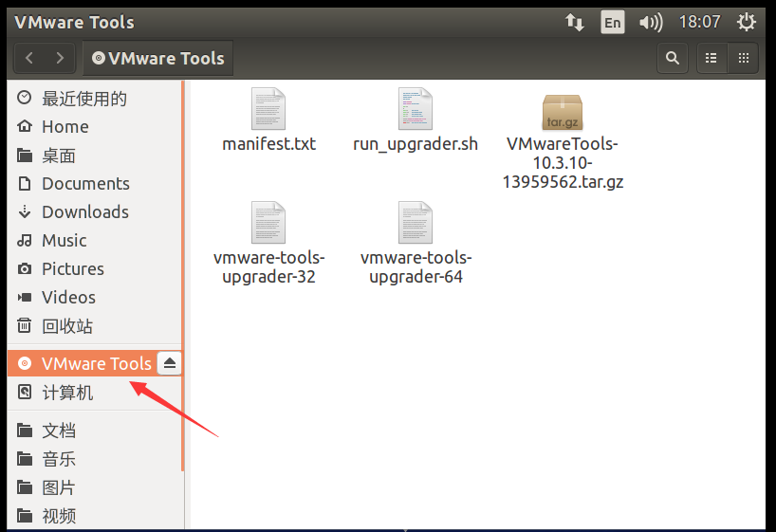The height and width of the screenshot is (532, 776).
Task: Select the vmware-tools-upgrader-64 file icon
Action: coord(416,222)
